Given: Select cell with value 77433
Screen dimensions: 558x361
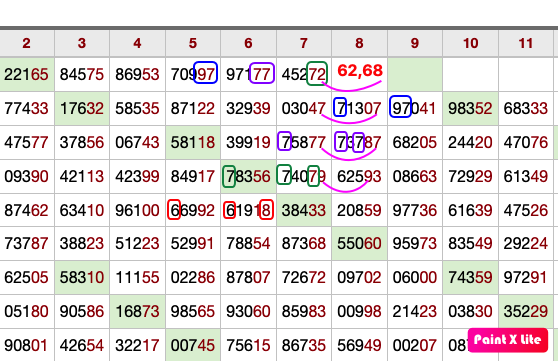Looking at the screenshot, I should 27,108.
